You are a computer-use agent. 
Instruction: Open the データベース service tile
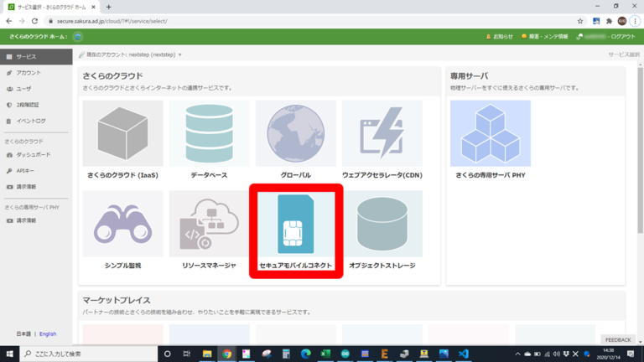pyautogui.click(x=209, y=140)
